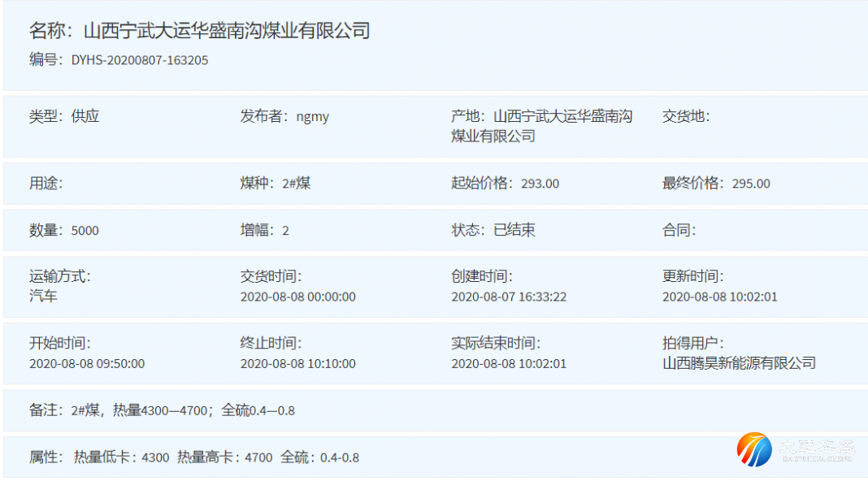Click the transport method value 汽车
Viewport: 868px width, 481px height.
(43, 297)
